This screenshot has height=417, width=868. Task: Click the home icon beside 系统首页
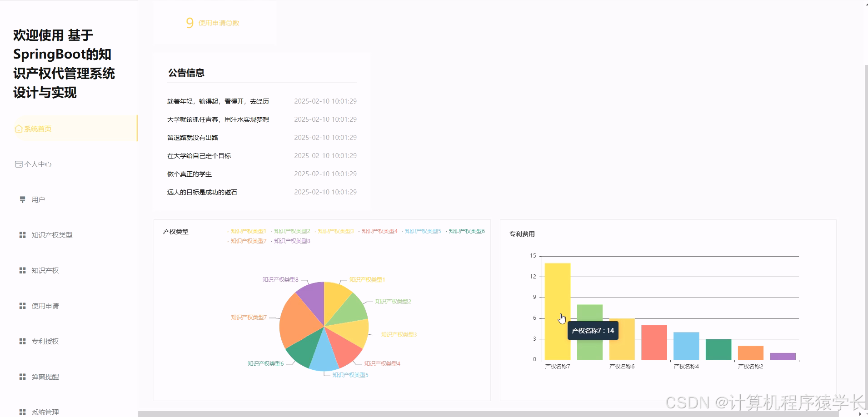tap(19, 129)
